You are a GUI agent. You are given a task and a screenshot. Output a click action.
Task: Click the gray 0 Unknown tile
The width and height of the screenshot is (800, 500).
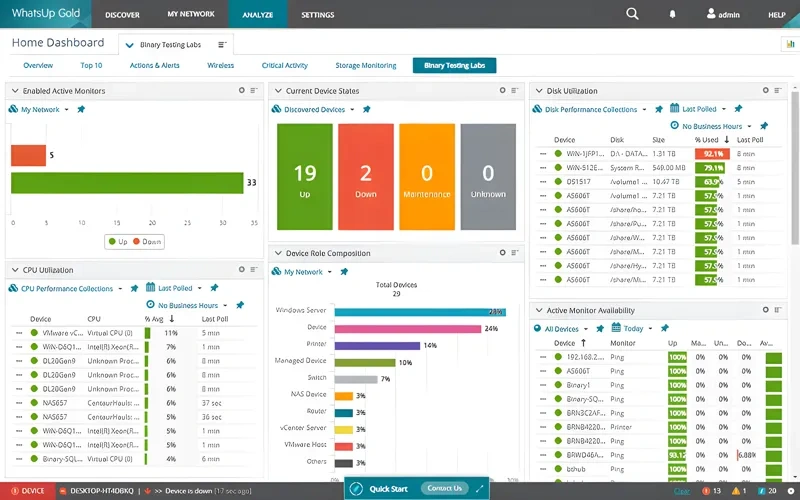[x=488, y=177]
